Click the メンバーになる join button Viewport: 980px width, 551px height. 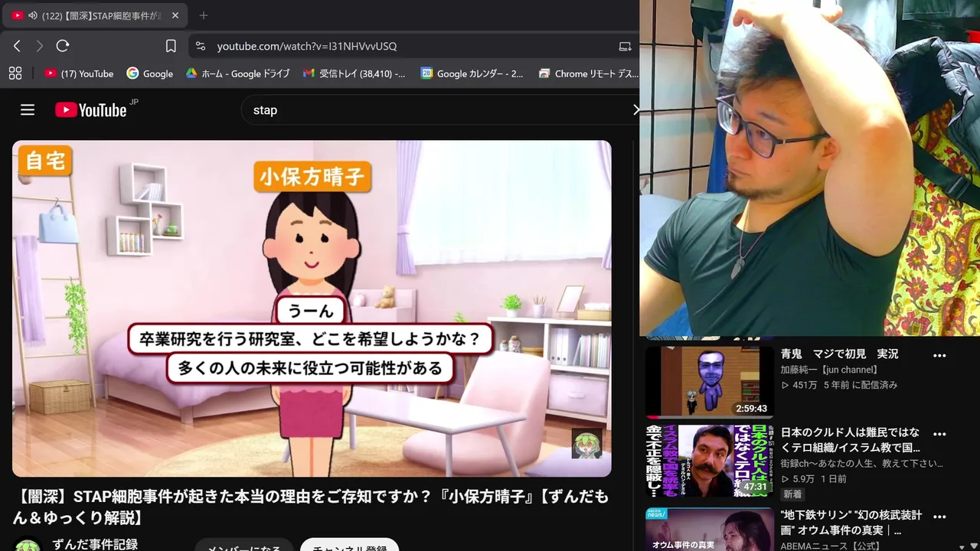pos(244,546)
